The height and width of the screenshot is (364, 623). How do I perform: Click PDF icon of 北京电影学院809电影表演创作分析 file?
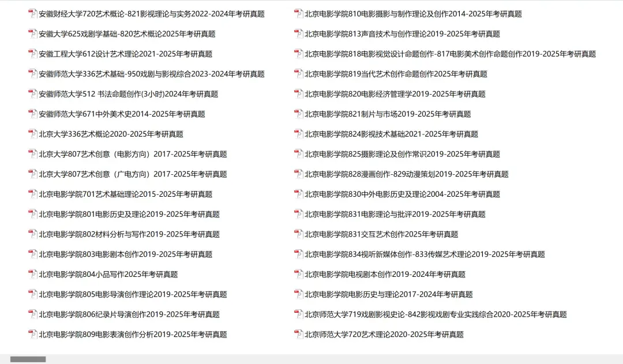point(32,334)
